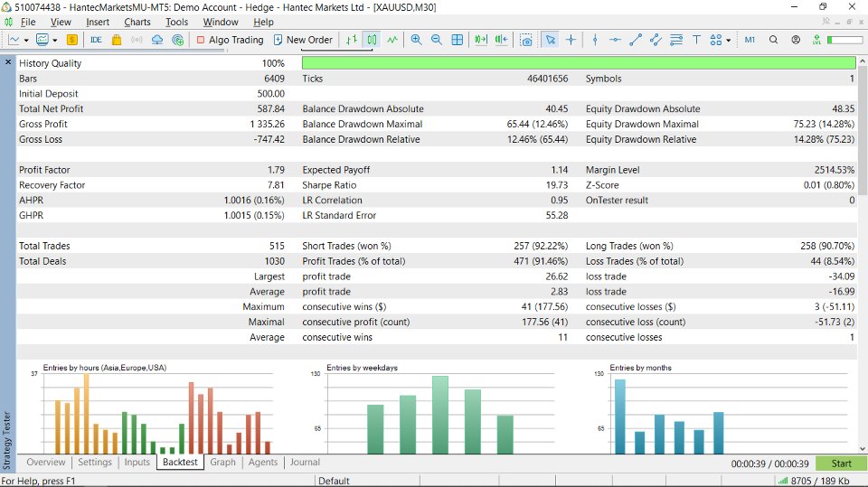Select the trendline drawing tool
This screenshot has height=487, width=868.
[x=636, y=40]
